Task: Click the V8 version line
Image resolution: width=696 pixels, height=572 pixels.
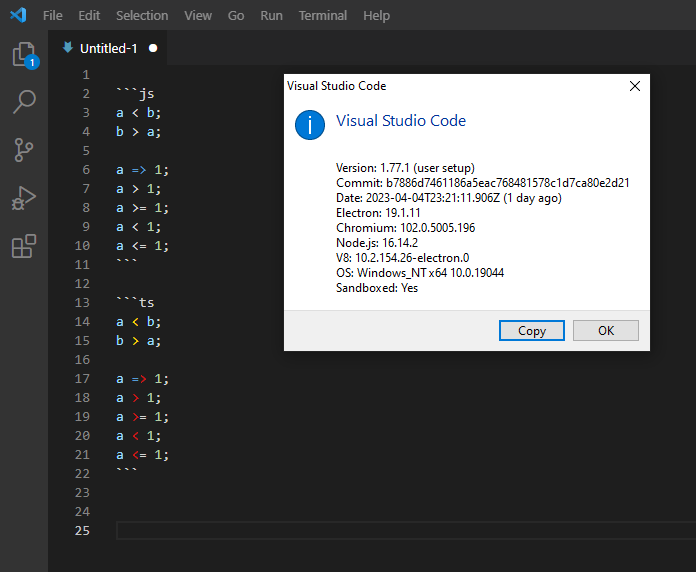Action: point(403,258)
